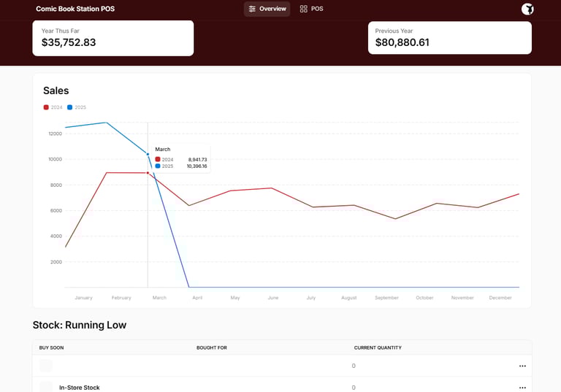Viewport: 561px width, 392px height.
Task: Click the Previous Year total card
Action: (x=449, y=38)
